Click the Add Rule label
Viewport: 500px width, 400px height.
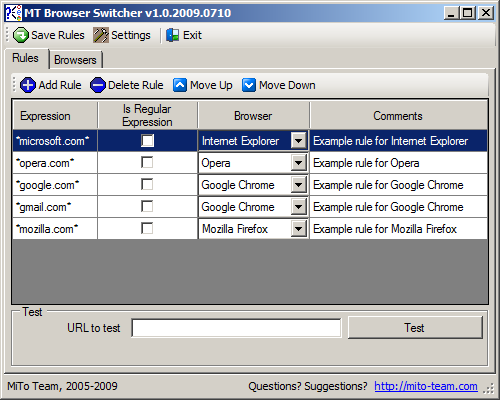60,85
